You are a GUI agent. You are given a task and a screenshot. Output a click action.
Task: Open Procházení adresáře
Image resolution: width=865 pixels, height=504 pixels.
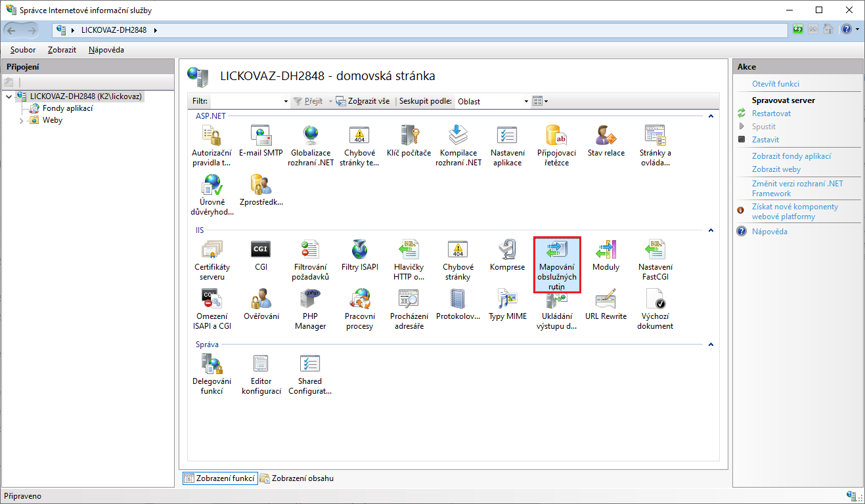409,309
